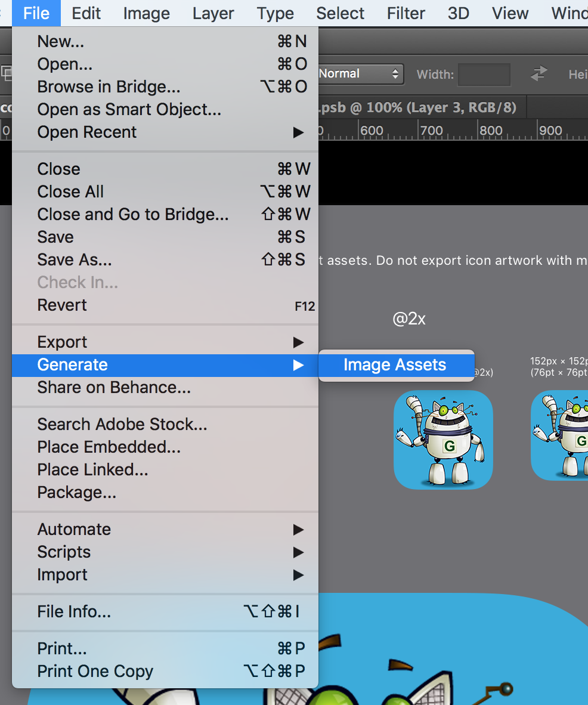Expand the Open Recent submenu
The width and height of the screenshot is (588, 705).
click(x=165, y=132)
